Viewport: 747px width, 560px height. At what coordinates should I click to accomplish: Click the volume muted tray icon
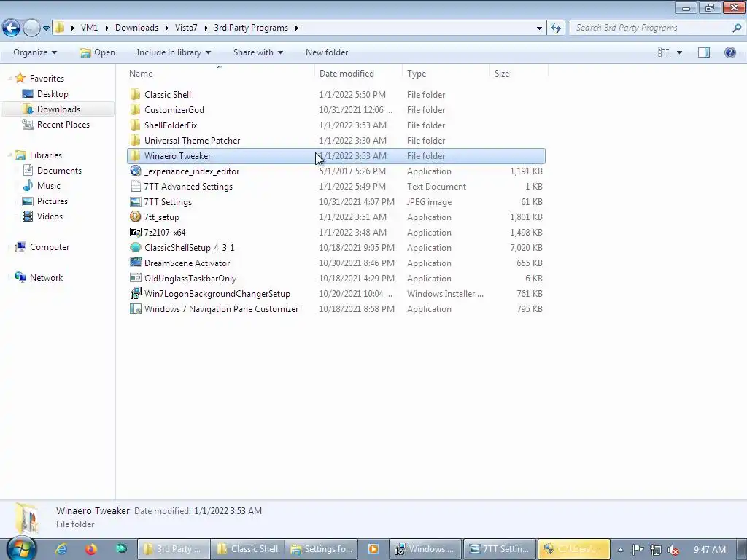pyautogui.click(x=673, y=550)
